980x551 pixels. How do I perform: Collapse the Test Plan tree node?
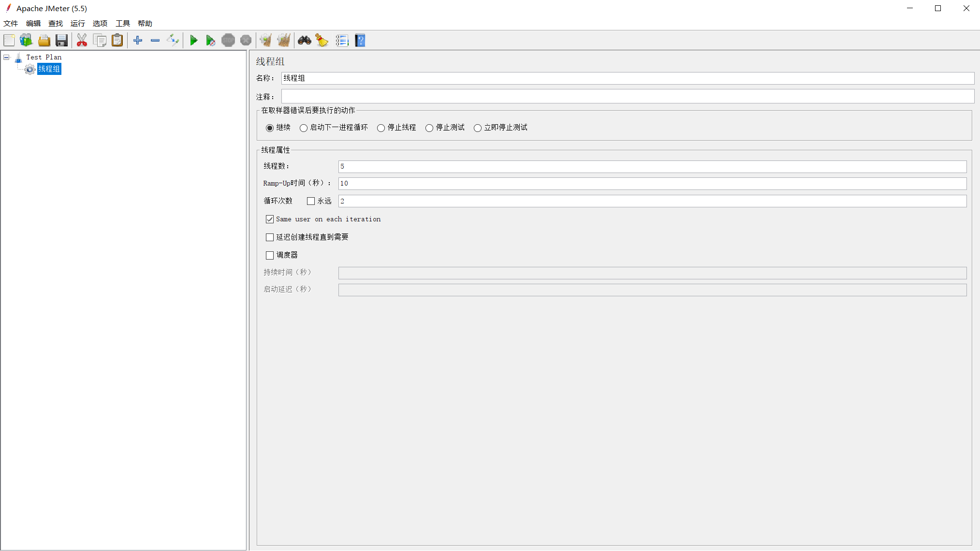pyautogui.click(x=6, y=58)
